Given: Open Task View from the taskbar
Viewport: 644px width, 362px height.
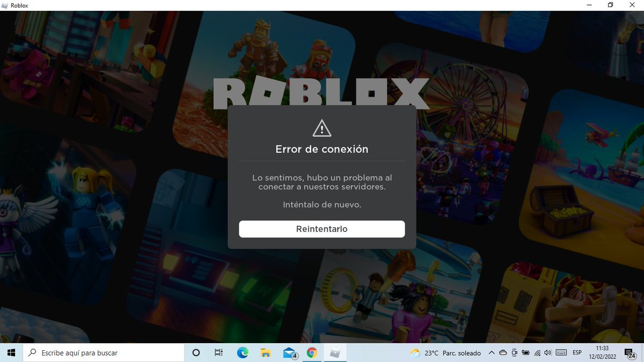Looking at the screenshot, I should (x=218, y=353).
